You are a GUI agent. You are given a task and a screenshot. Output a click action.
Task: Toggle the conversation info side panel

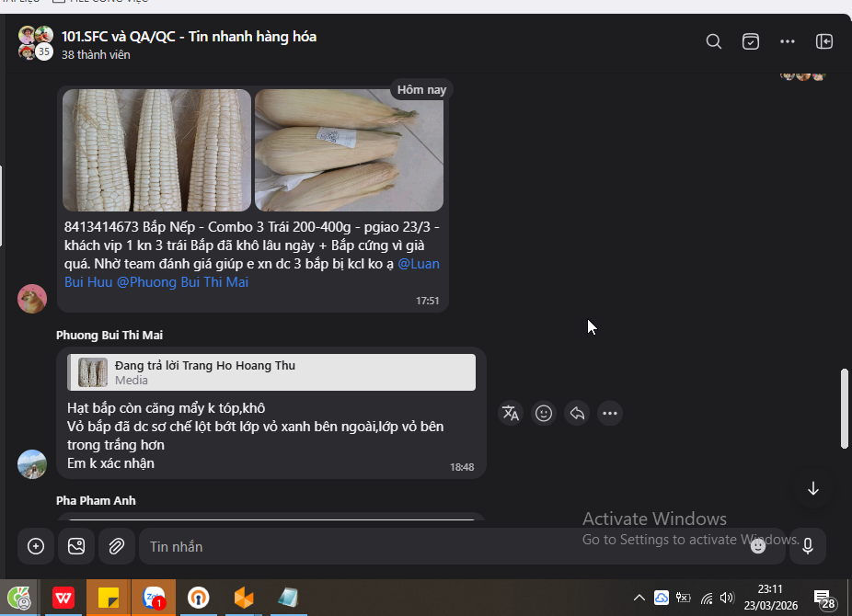click(x=824, y=41)
